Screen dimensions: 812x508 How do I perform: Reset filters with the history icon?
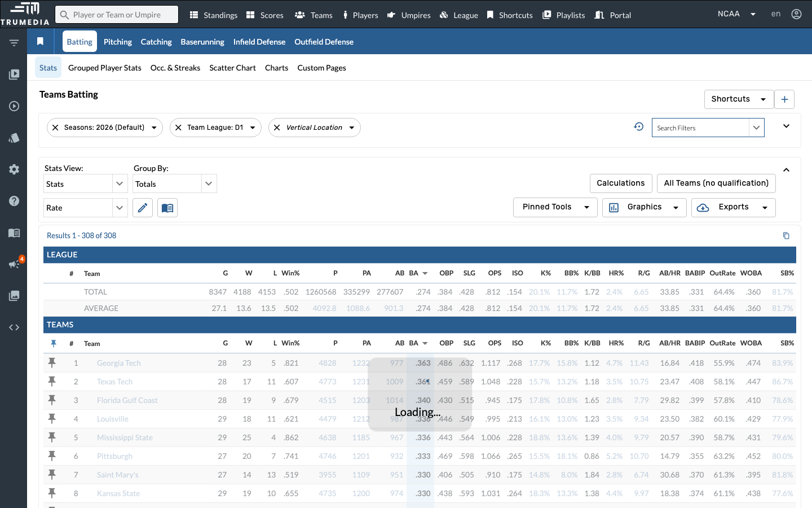tap(638, 126)
